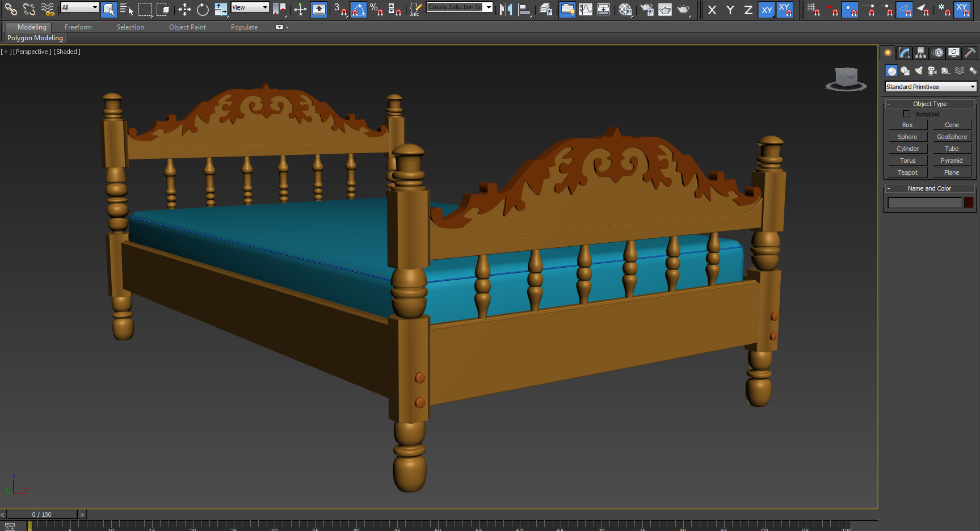The image size is (980, 531).
Task: Collapse the Object Type rollout
Action: [x=929, y=104]
